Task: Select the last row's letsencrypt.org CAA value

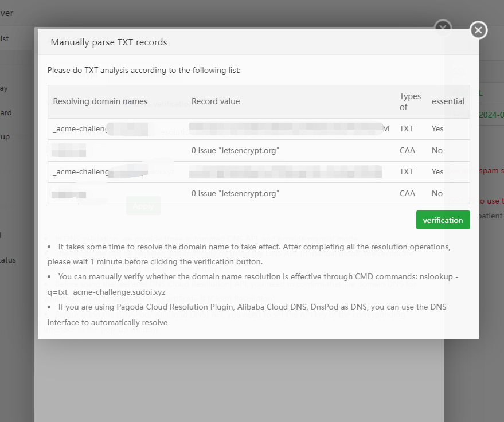Action: click(235, 193)
